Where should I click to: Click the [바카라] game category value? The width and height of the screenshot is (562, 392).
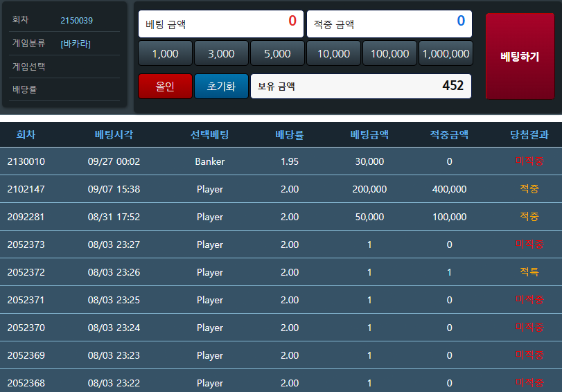pos(76,44)
